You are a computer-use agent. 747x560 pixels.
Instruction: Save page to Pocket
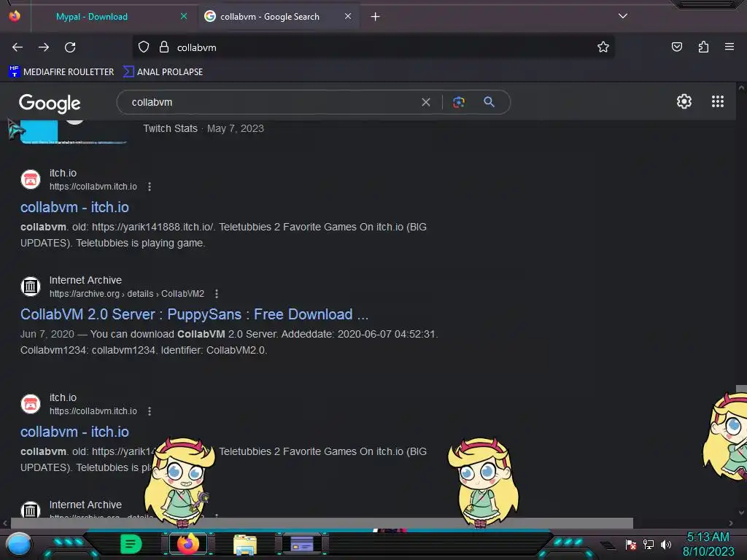click(676, 47)
